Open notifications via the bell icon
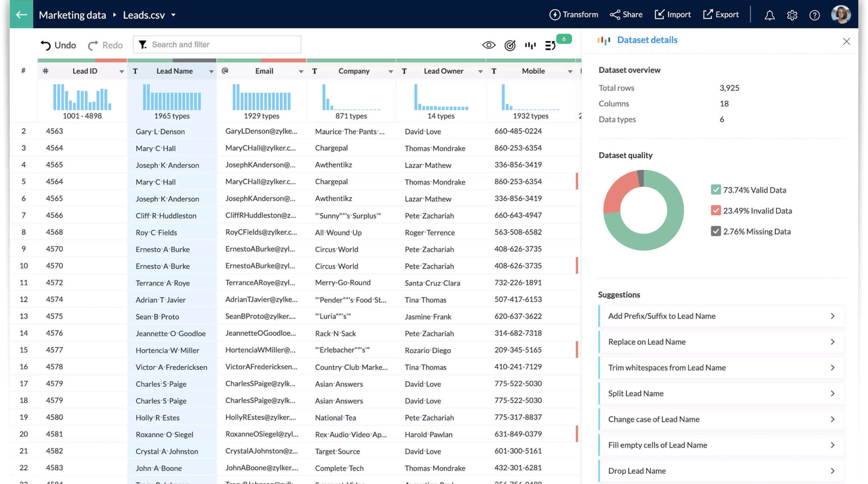The image size is (868, 484). (769, 15)
